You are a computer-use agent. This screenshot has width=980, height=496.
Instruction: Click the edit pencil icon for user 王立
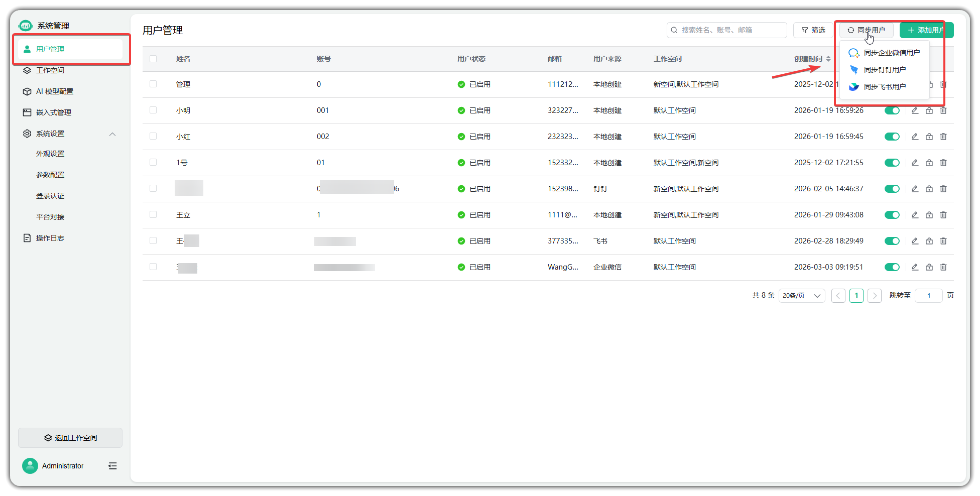(915, 215)
